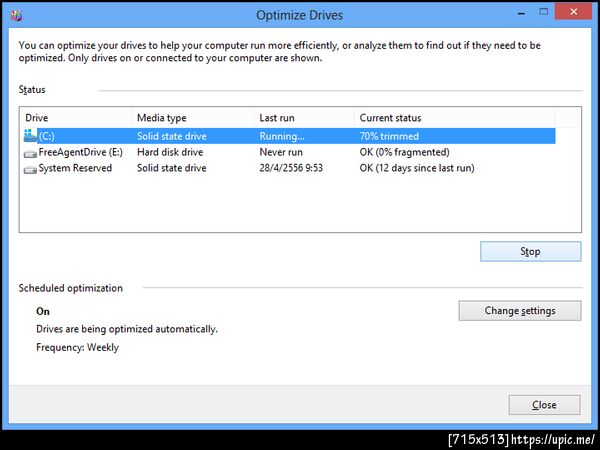Click the FreeAgentDrive (E:) drive icon
The height and width of the screenshot is (450, 600).
(29, 152)
